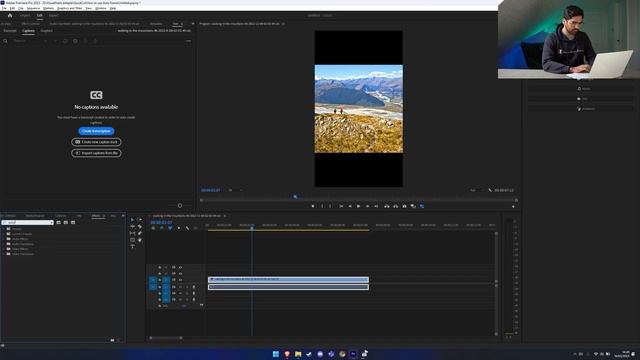Viewport: 640px width, 360px height.
Task: Open the Window menu
Action: [100, 8]
